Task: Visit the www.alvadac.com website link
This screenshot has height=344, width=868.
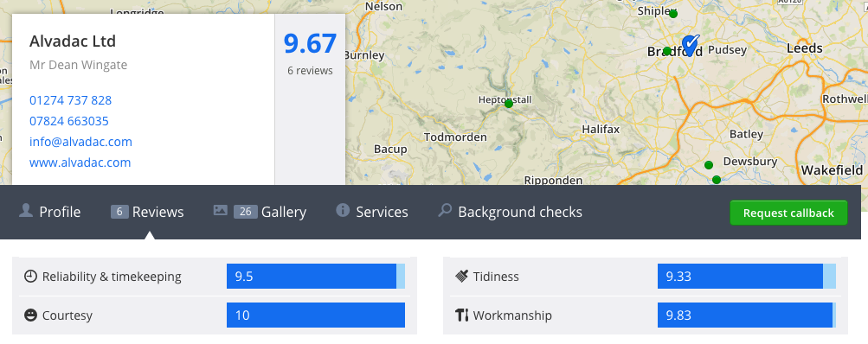Action: coord(80,162)
